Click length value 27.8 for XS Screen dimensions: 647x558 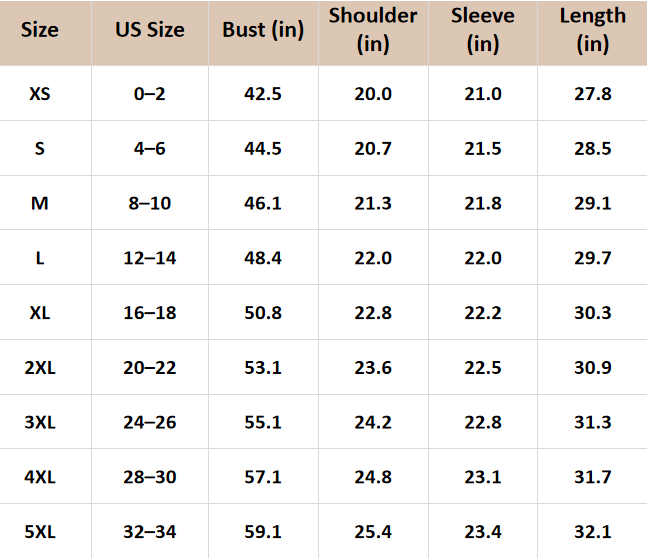(592, 94)
